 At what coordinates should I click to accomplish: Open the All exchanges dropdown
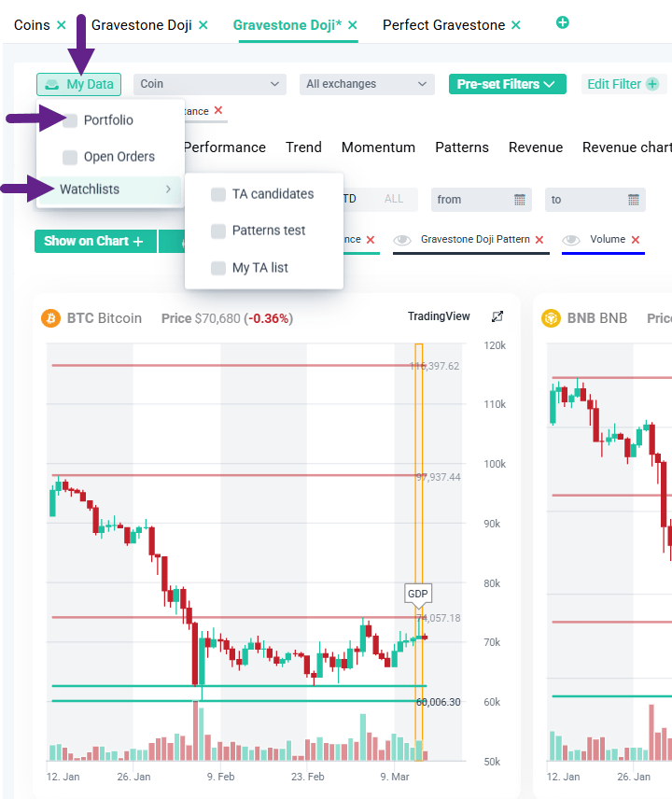tap(366, 84)
